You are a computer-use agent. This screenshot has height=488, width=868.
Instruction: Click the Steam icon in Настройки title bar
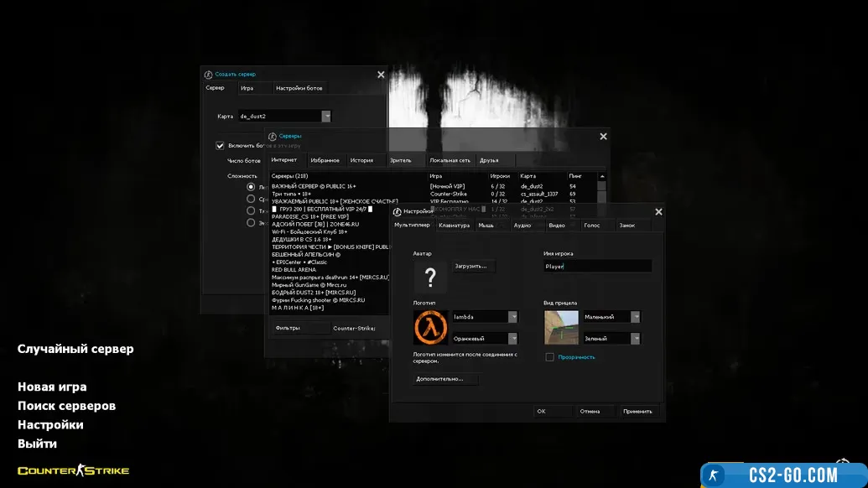pyautogui.click(x=398, y=211)
